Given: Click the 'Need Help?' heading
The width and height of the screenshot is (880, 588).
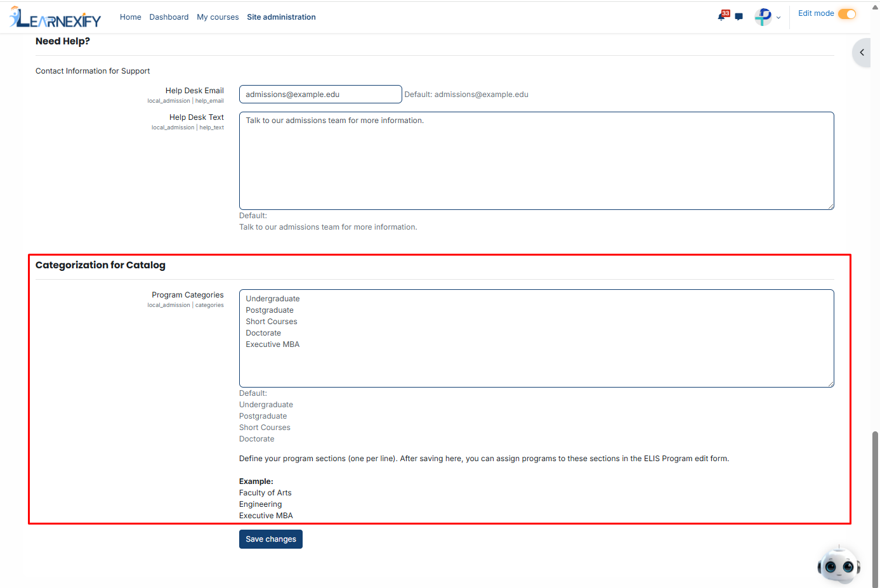Looking at the screenshot, I should (63, 41).
